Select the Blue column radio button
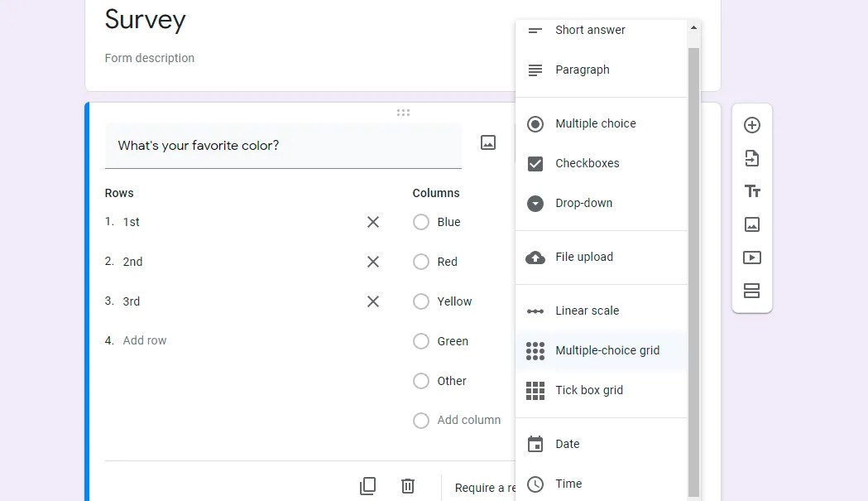Screen dimensions: 868x501 tap(421, 222)
